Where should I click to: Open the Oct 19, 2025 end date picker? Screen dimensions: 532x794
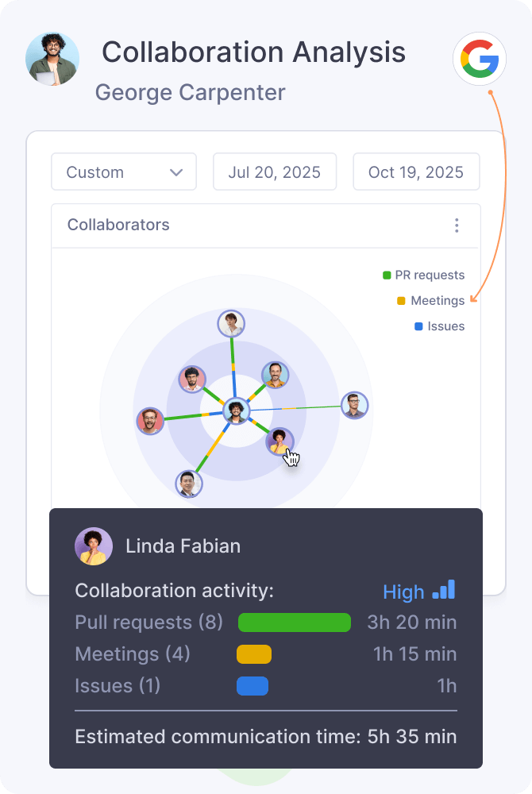tap(416, 172)
